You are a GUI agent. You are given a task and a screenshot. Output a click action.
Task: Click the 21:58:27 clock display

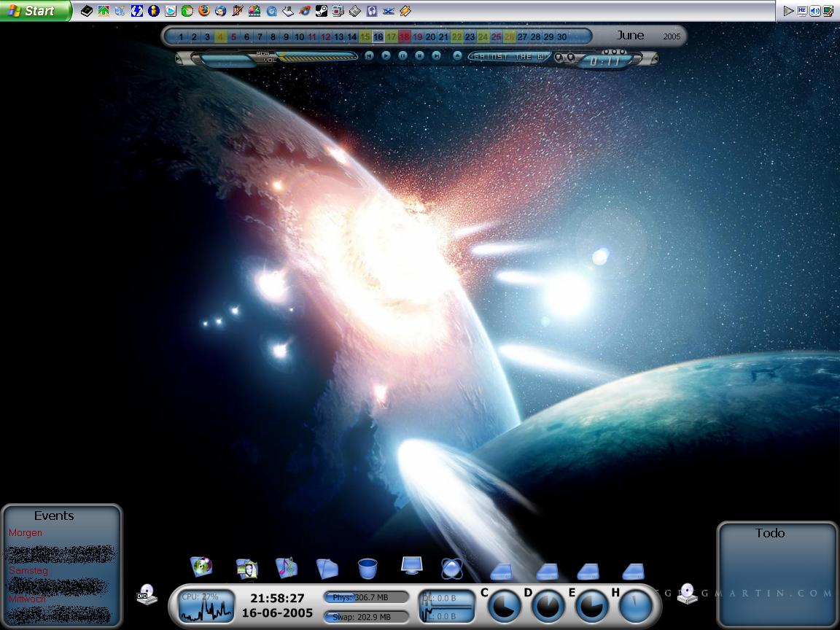pyautogui.click(x=277, y=599)
